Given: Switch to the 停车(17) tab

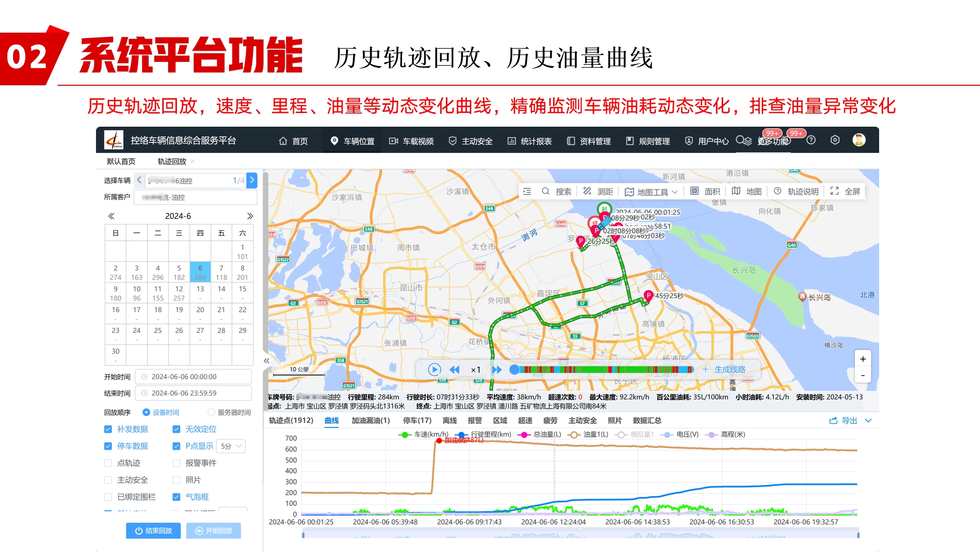Looking at the screenshot, I should 417,420.
